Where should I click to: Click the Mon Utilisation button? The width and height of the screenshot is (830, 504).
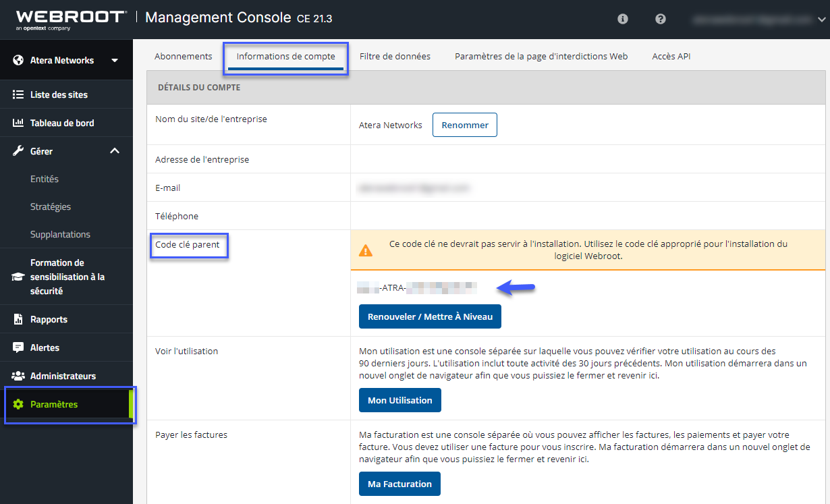click(400, 400)
